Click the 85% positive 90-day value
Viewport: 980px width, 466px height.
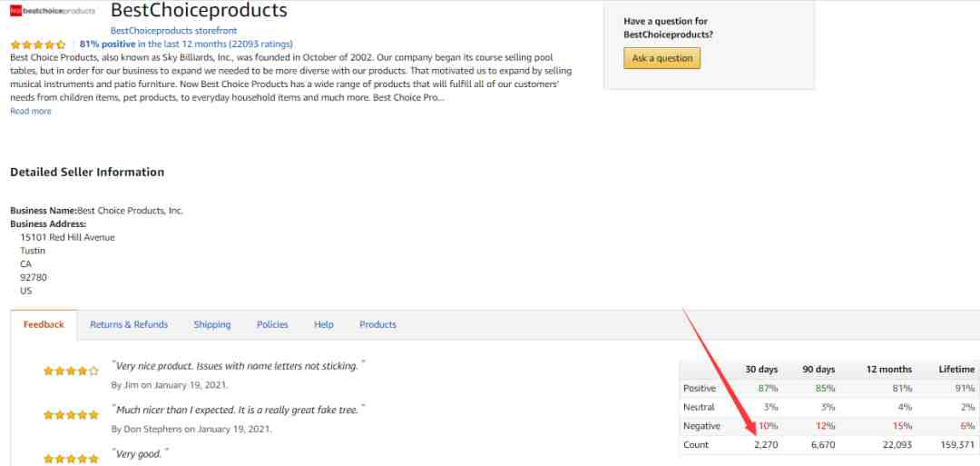point(825,389)
